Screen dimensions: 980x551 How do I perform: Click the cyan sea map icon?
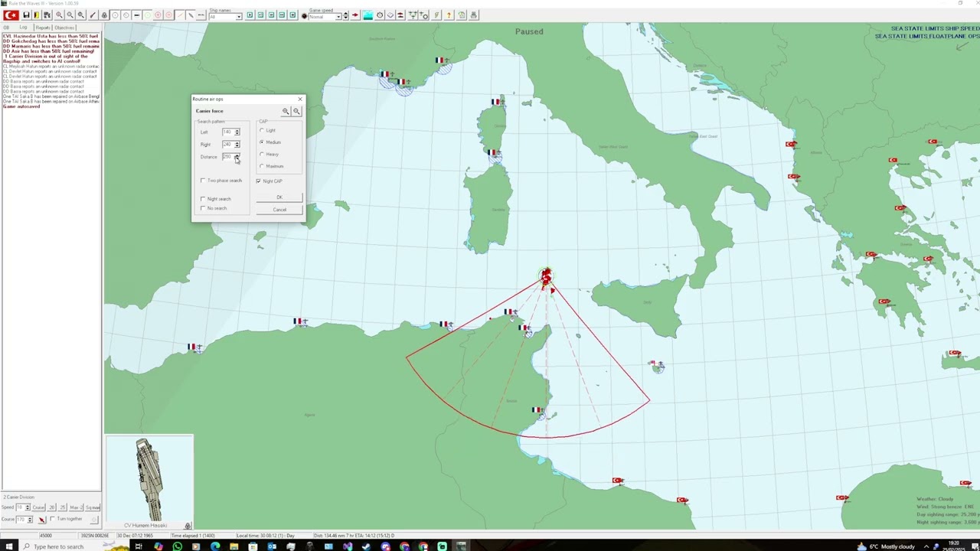[x=367, y=15]
